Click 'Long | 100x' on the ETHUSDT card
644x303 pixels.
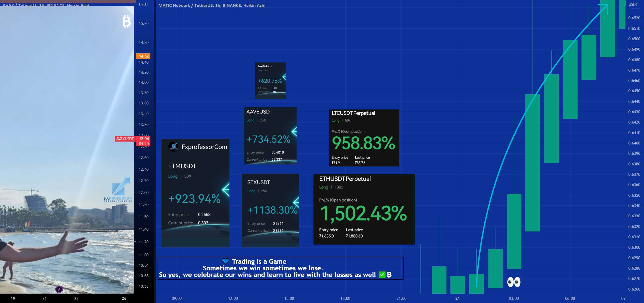331,187
